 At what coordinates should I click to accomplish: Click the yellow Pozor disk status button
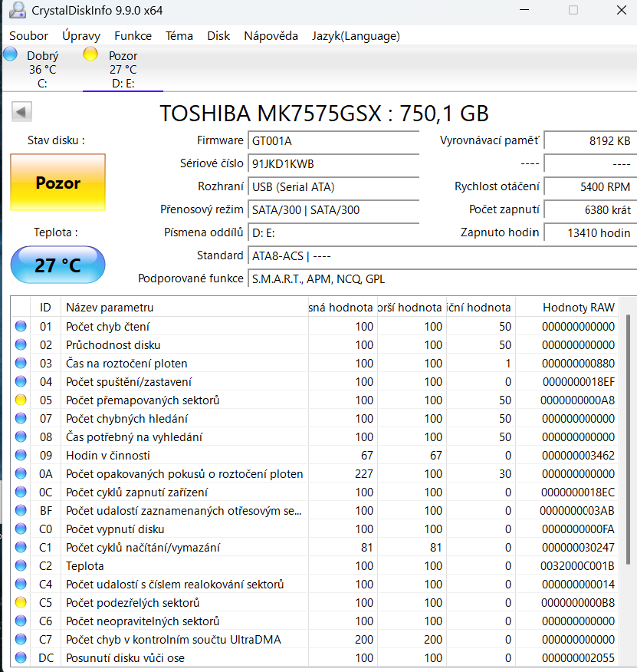57,183
